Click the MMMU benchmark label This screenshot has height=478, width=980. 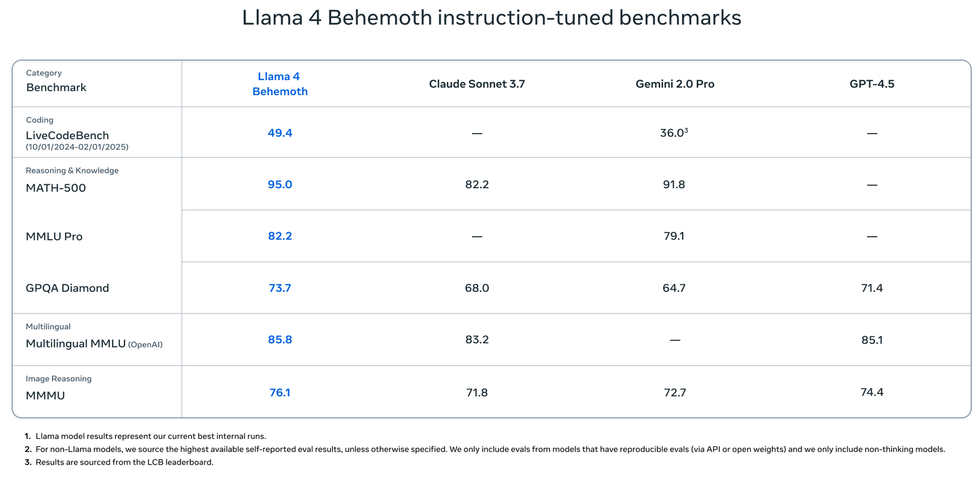pyautogui.click(x=45, y=395)
